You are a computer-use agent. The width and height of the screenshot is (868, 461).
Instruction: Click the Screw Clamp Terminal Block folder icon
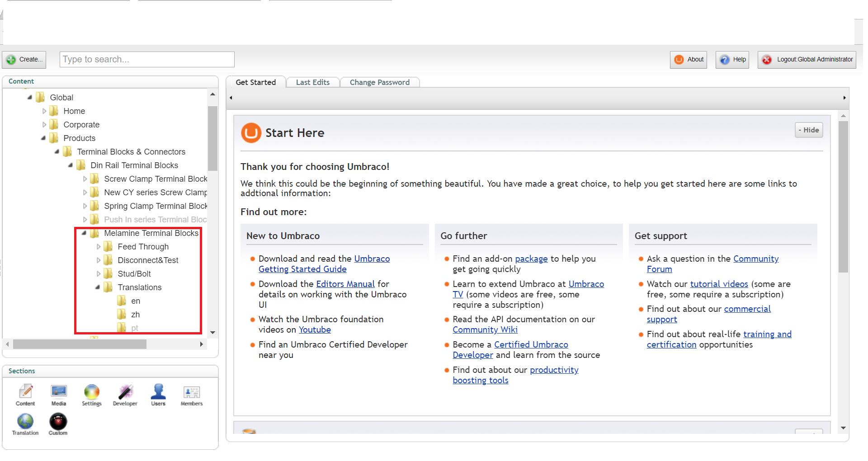point(95,179)
